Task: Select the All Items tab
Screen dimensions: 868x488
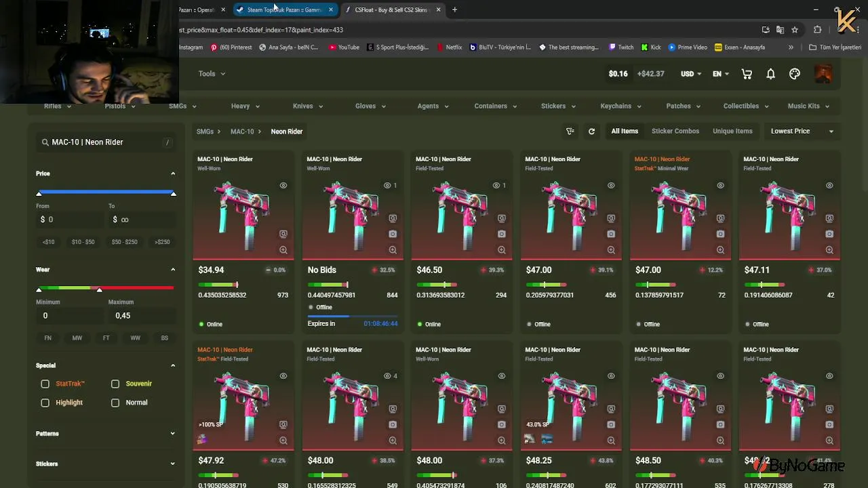Action: tap(625, 131)
